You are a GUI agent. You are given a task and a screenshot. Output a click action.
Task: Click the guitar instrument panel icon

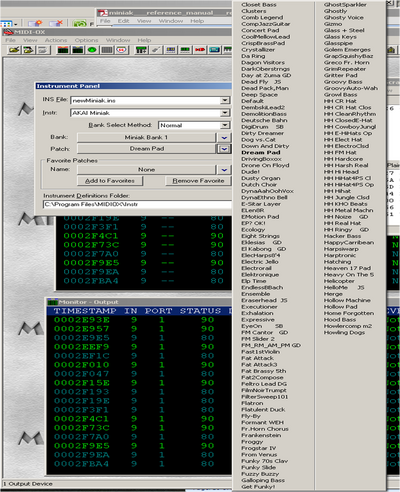[156, 50]
